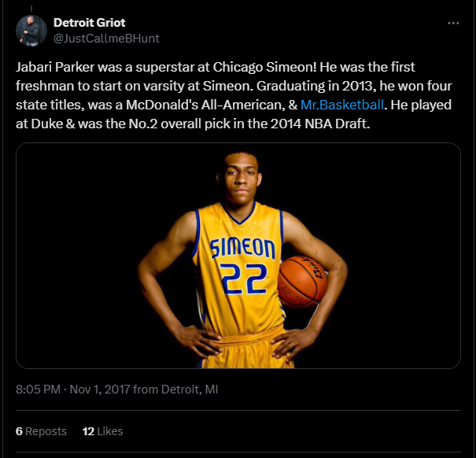
Task: Click the number 22 on the jersey
Action: coord(243,279)
